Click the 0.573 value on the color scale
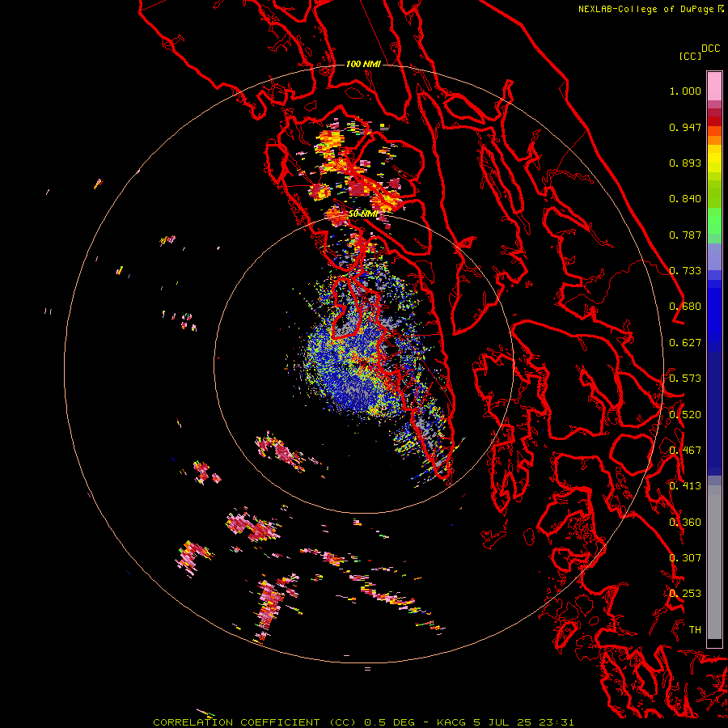Image resolution: width=728 pixels, height=728 pixels. 685,379
